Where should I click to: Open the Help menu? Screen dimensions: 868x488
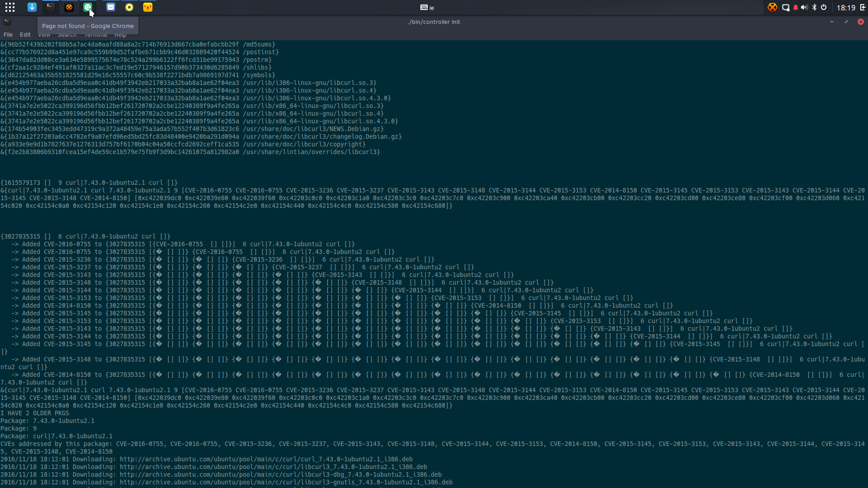120,35
